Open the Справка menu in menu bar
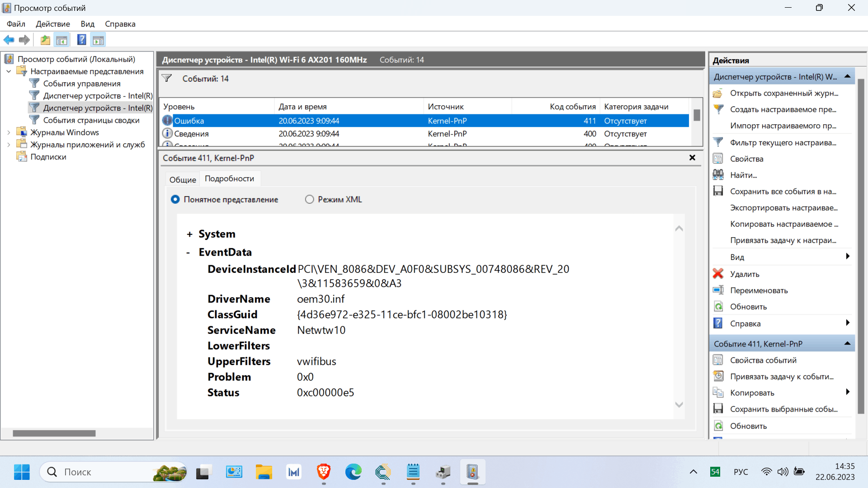Viewport: 868px width, 488px height. [x=120, y=24]
